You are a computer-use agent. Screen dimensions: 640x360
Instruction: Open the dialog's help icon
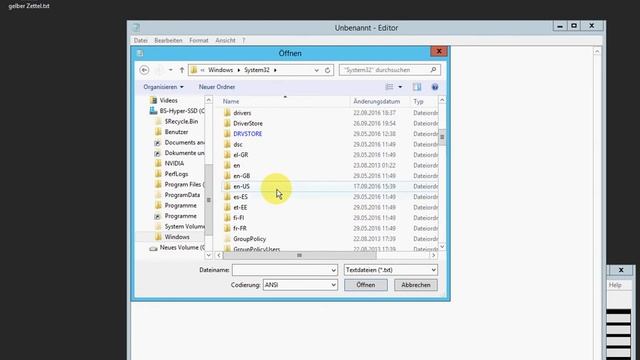(435, 87)
